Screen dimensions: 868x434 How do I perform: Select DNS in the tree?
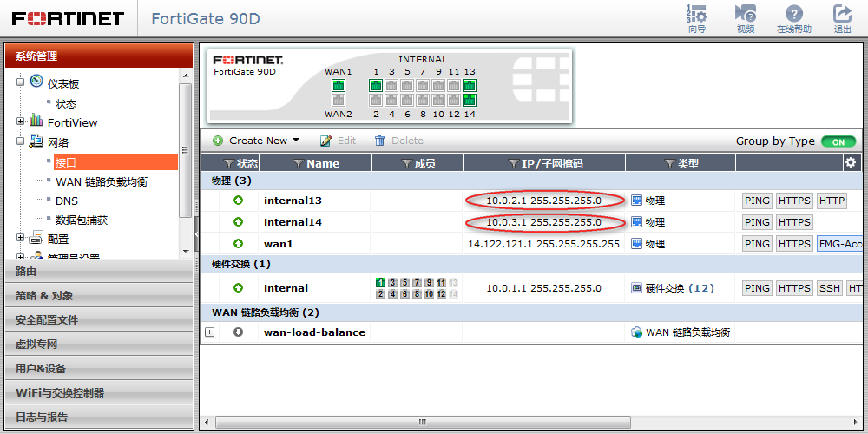click(67, 201)
